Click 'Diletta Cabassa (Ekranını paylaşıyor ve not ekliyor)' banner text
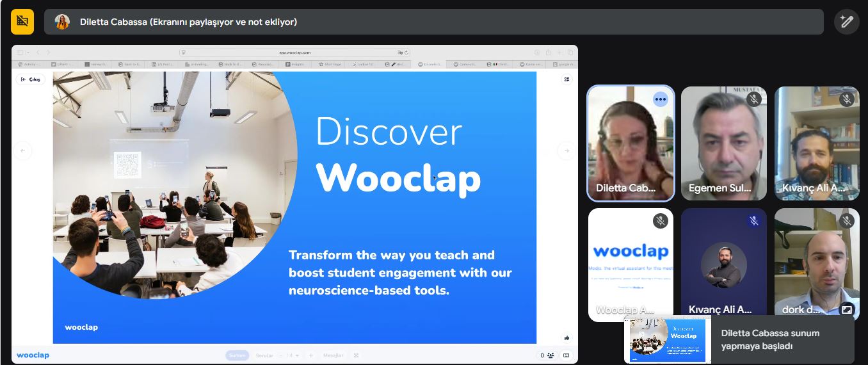 188,22
